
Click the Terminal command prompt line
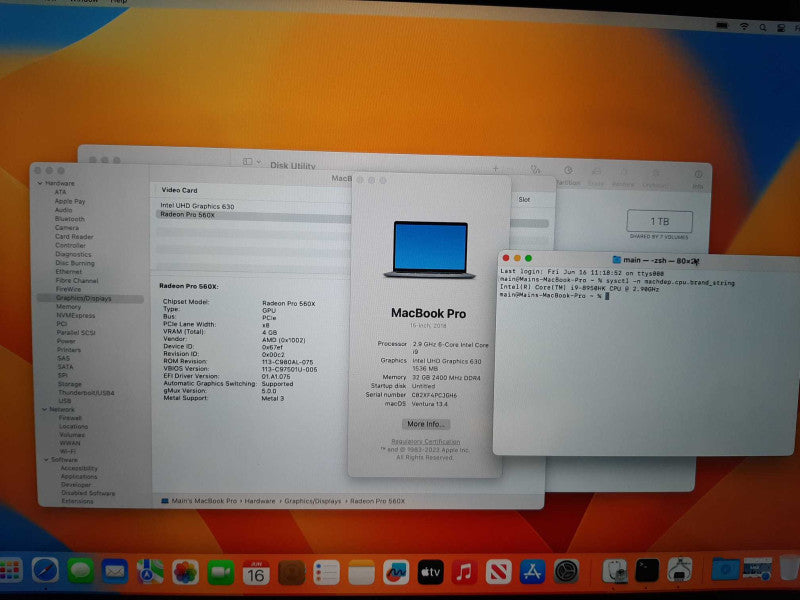point(555,296)
